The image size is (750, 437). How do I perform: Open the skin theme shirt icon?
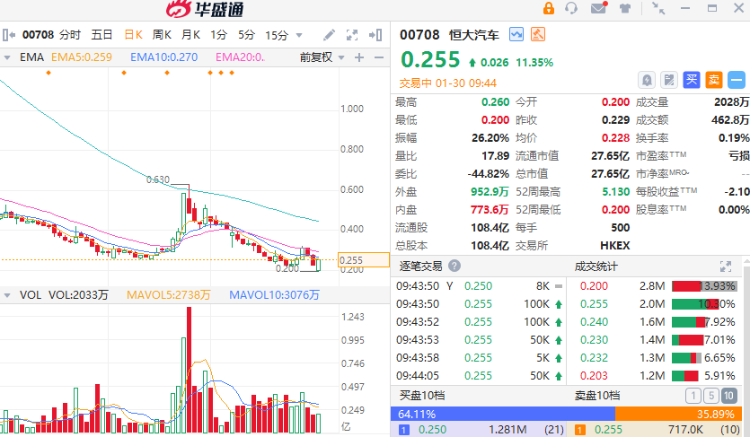click(625, 8)
